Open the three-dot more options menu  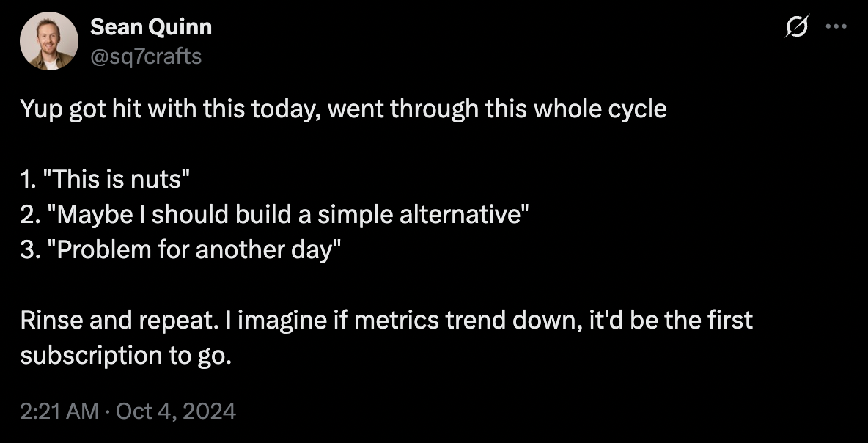[x=836, y=28]
